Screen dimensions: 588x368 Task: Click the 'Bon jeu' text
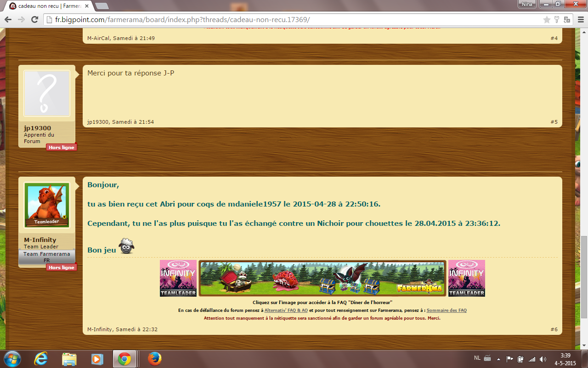(x=102, y=250)
